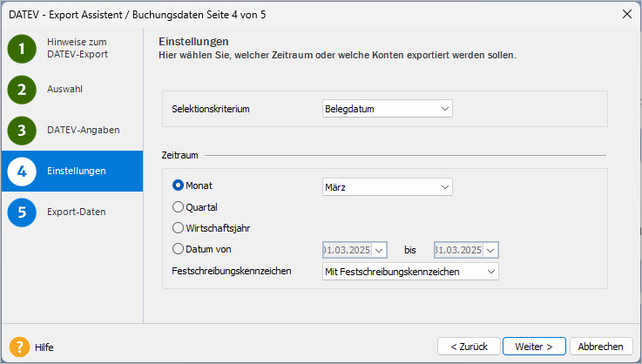Viewport: 642px width, 364px height.
Task: Click the Selektionskriterium label
Action: click(x=211, y=109)
